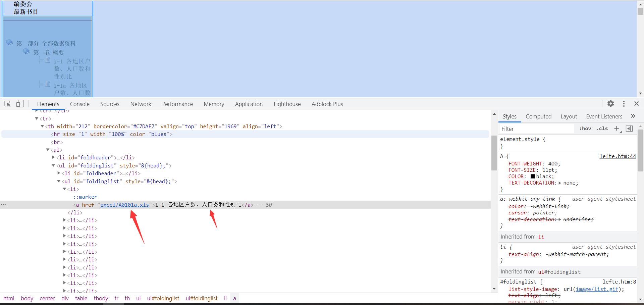Toggle the :hov element state option
The height and width of the screenshot is (305, 644).
click(x=585, y=129)
